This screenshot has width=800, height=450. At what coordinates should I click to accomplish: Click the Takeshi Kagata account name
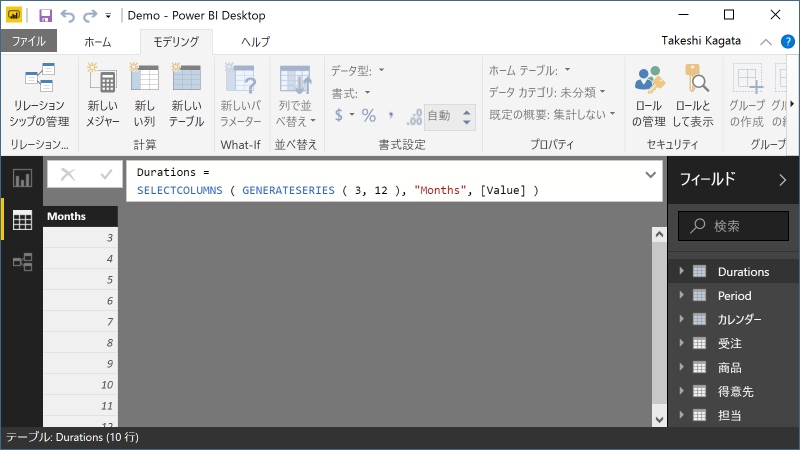[701, 41]
